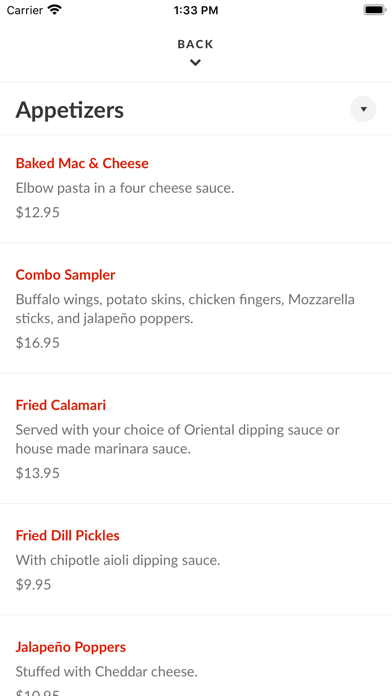The image size is (392, 696).
Task: Tap the Oriental dipping sauce description
Action: 178,439
